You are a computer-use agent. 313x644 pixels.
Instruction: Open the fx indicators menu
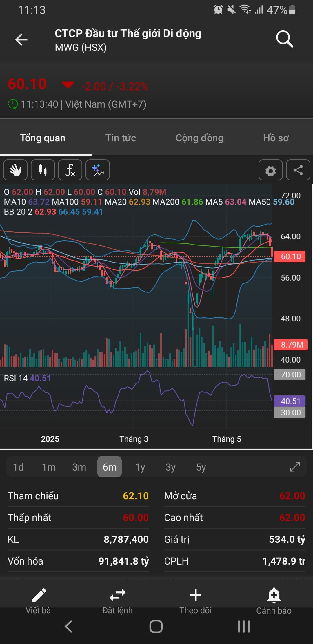point(70,170)
